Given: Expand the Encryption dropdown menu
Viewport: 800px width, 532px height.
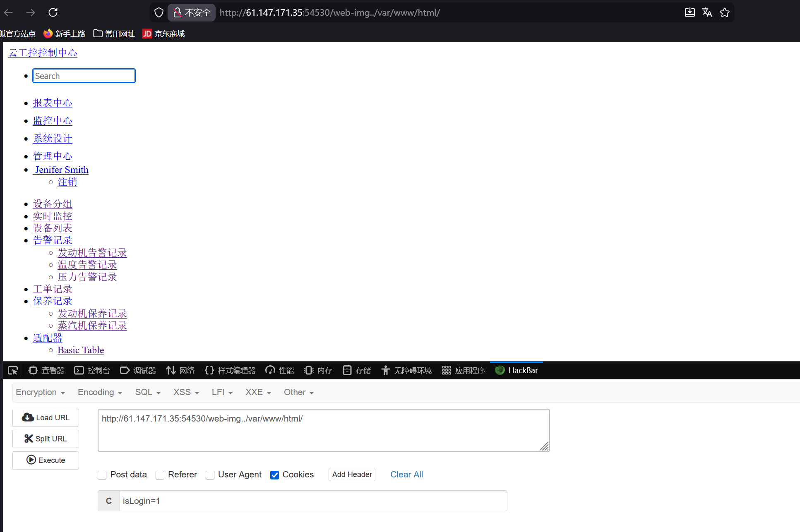Looking at the screenshot, I should (x=40, y=392).
